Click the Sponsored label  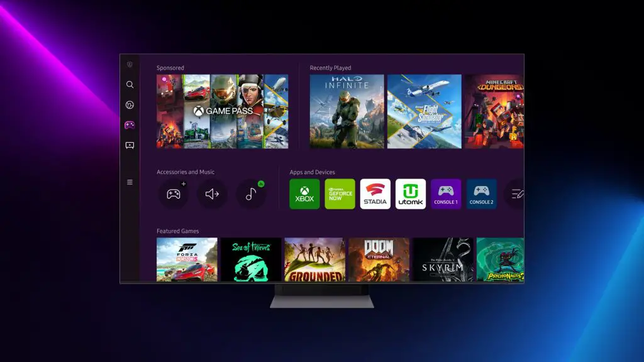coord(170,68)
